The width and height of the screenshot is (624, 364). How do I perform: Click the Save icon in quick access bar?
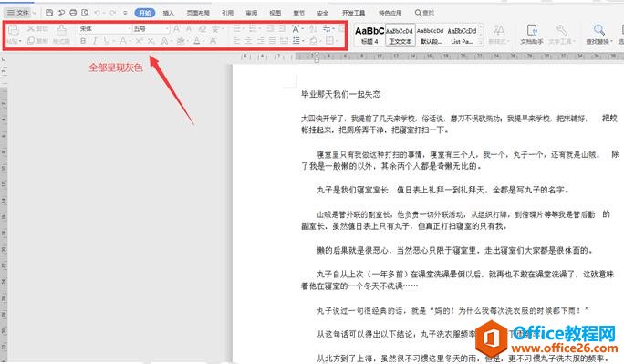point(49,13)
